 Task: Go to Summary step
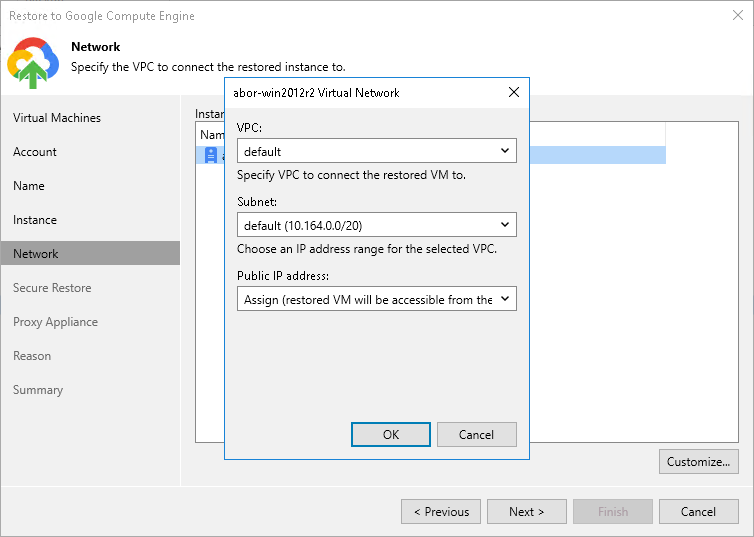(38, 390)
